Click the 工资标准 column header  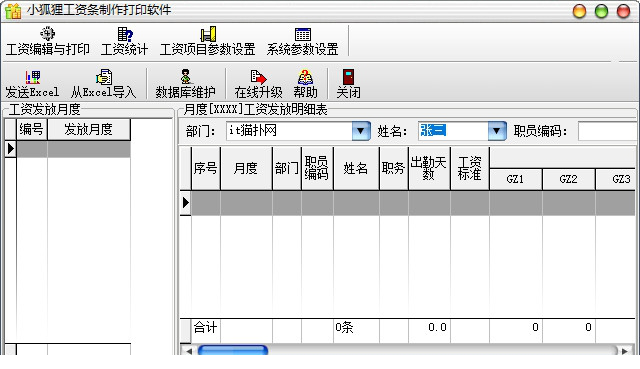coord(470,168)
